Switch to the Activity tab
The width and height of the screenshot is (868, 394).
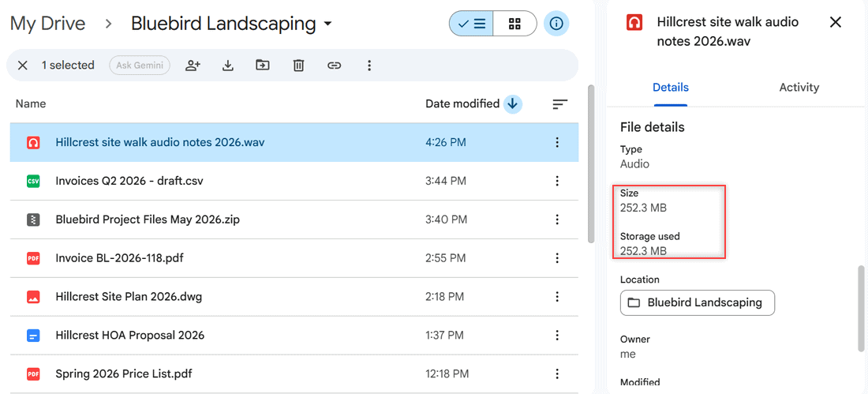pyautogui.click(x=799, y=88)
